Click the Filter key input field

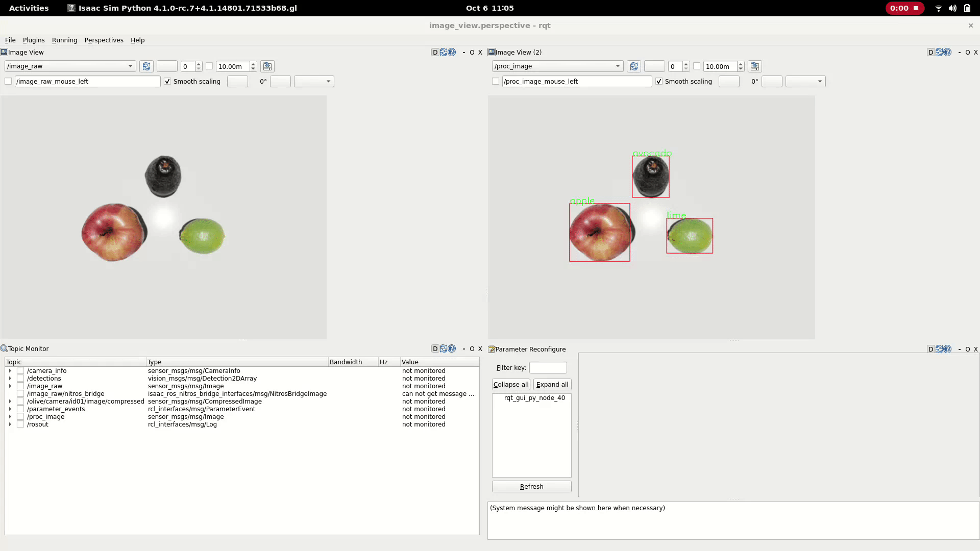coord(548,367)
